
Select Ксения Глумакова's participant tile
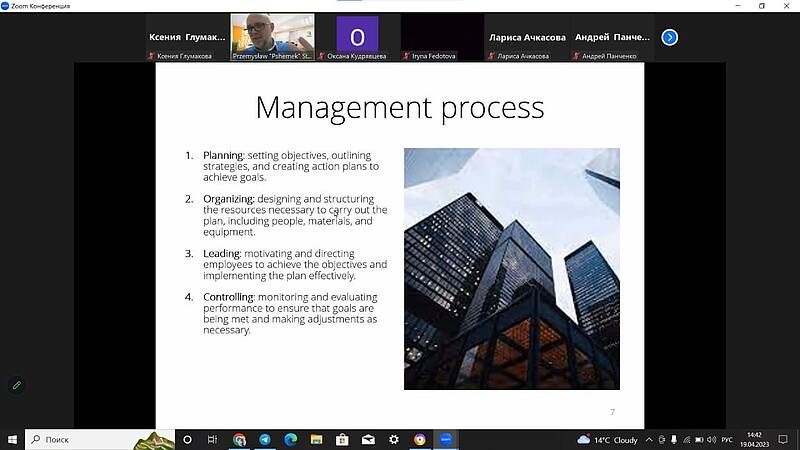pyautogui.click(x=187, y=37)
